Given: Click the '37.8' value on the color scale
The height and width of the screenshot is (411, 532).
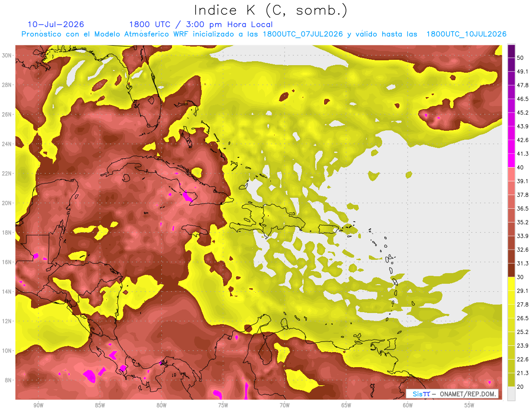Looking at the screenshot, I should point(523,195).
